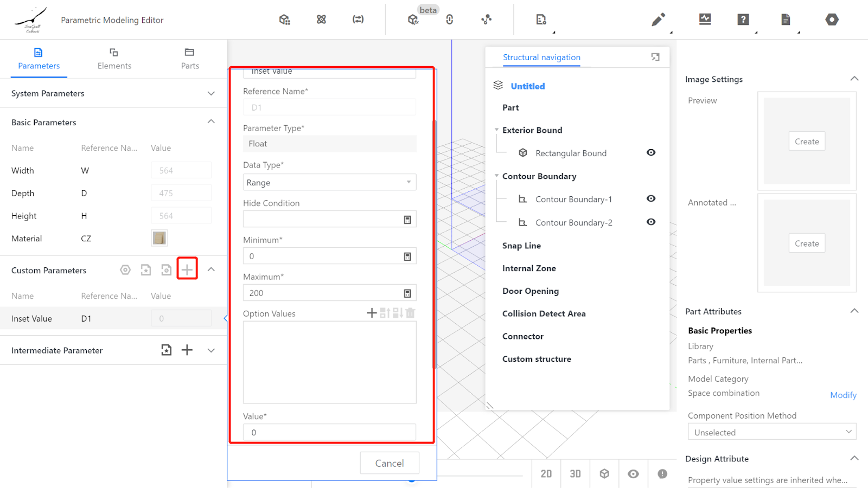Select the Structural navigation tab
868x488 pixels.
coord(541,57)
